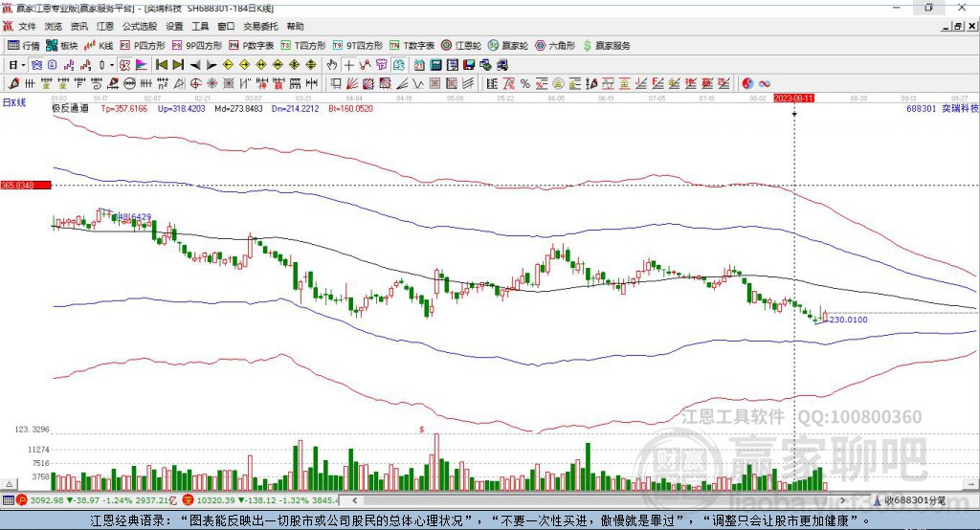Click the circled crosshair target icon
The width and height of the screenshot is (980, 530).
195,83
